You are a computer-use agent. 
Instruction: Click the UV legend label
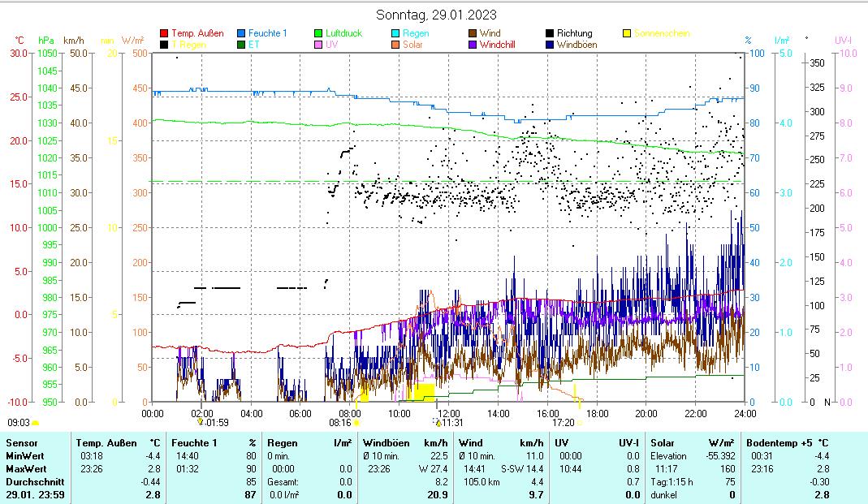point(331,45)
